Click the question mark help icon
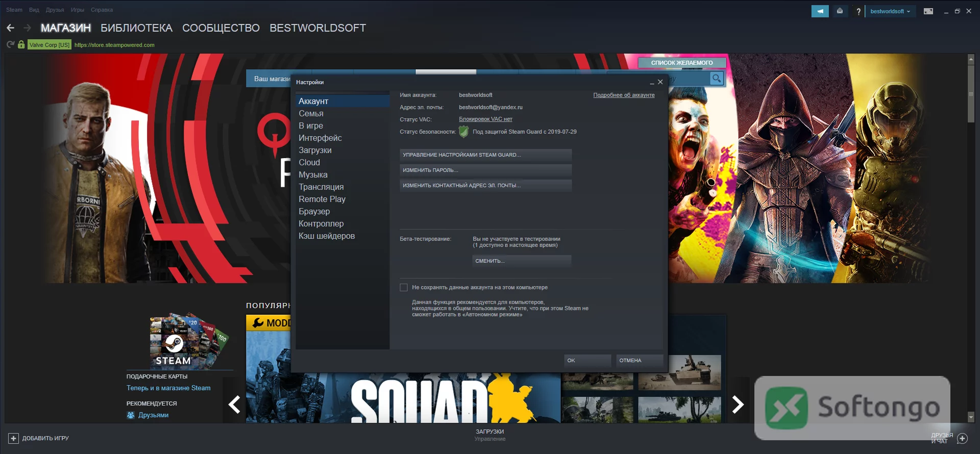980x454 pixels. tap(859, 11)
